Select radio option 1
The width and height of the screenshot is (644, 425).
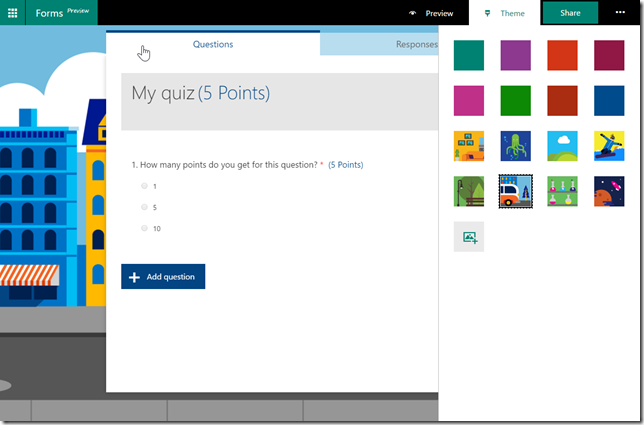pos(144,186)
